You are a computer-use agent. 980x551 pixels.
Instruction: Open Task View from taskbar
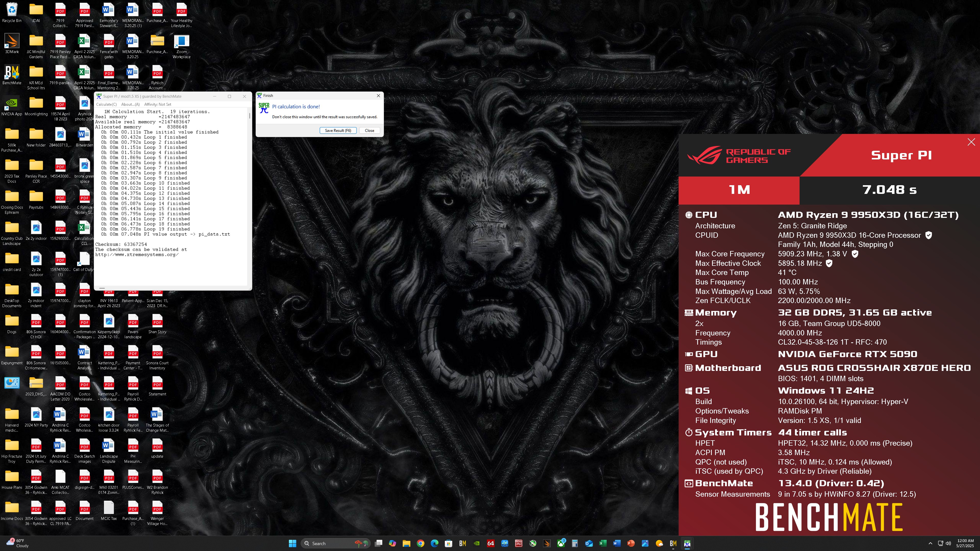coord(378,543)
